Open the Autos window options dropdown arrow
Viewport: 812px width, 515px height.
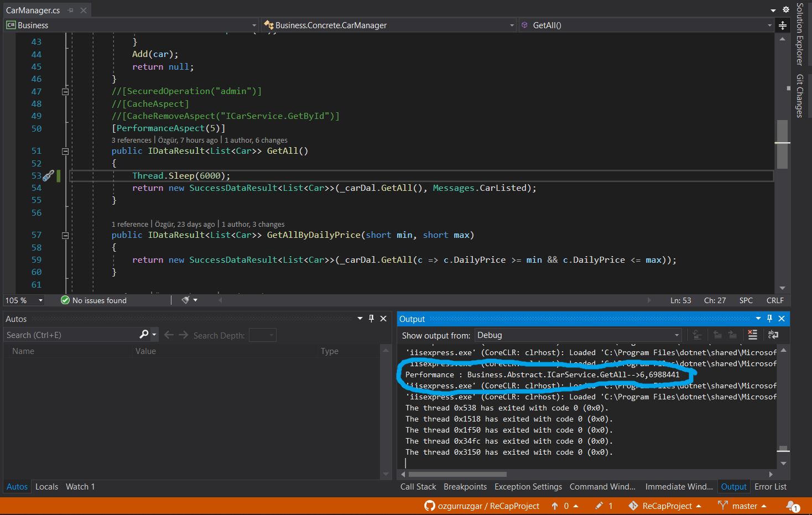tap(360, 319)
